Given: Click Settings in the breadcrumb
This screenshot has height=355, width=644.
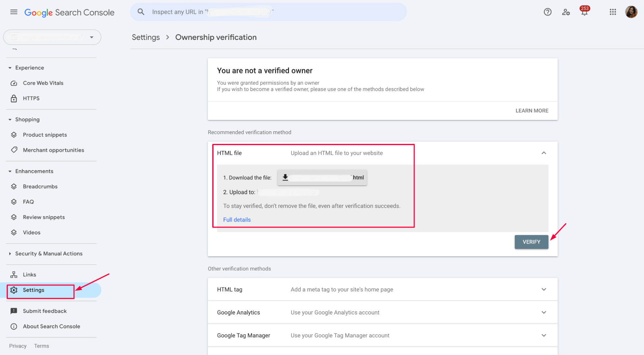Looking at the screenshot, I should point(146,37).
